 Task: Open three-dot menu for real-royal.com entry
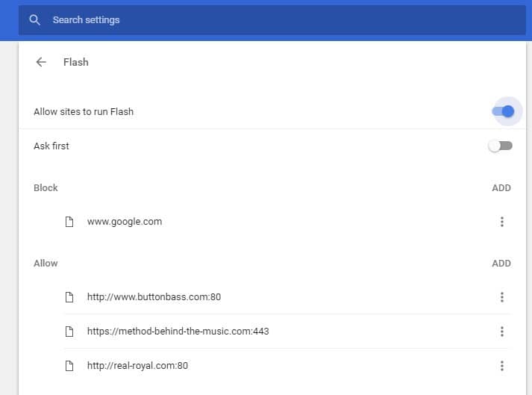point(502,366)
